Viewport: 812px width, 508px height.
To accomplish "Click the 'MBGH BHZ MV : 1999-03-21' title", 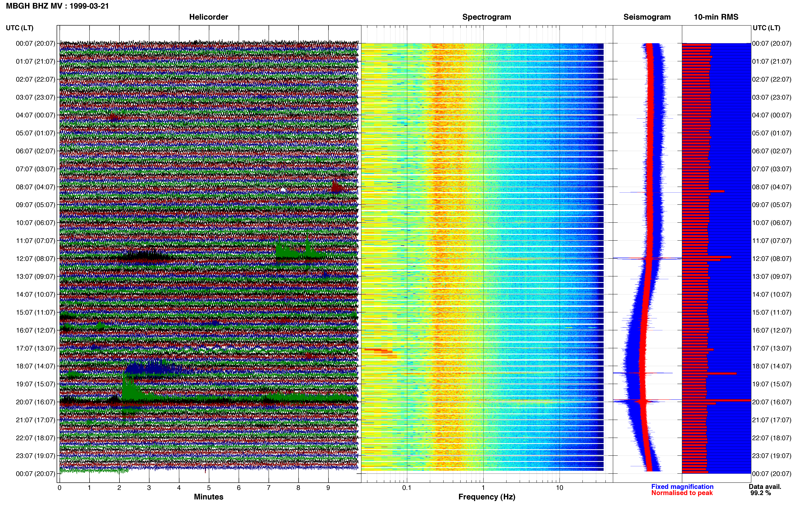I will tap(57, 6).
